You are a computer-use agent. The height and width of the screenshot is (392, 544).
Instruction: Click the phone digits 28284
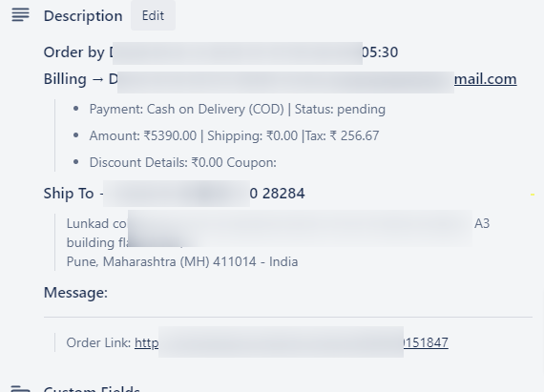pos(283,193)
